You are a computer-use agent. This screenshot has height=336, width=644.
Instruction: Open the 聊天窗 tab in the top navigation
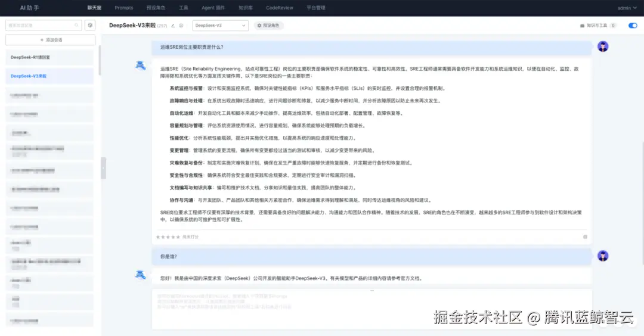[x=94, y=8]
